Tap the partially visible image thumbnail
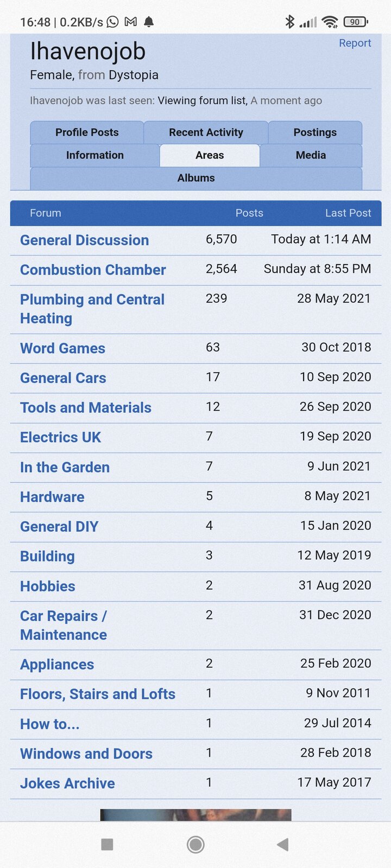This screenshot has height=868, width=391. [x=195, y=815]
